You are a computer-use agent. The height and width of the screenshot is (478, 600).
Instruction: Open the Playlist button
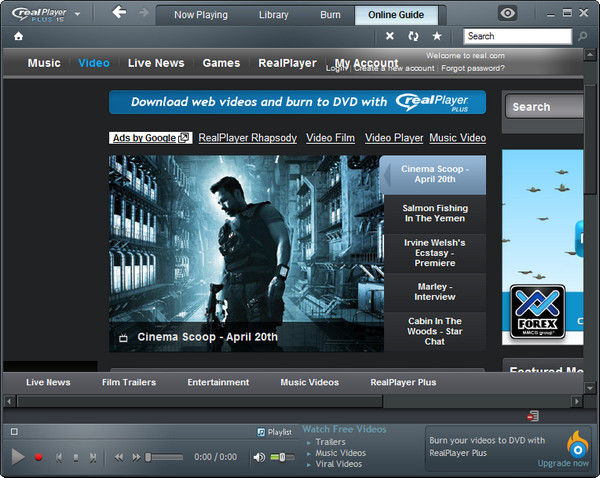[274, 432]
